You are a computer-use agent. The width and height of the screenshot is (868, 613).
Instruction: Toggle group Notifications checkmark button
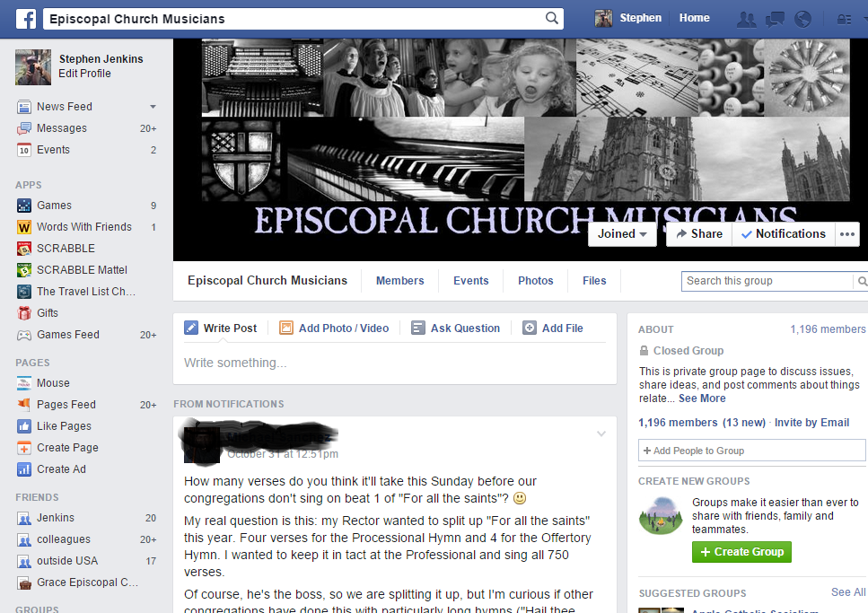784,234
